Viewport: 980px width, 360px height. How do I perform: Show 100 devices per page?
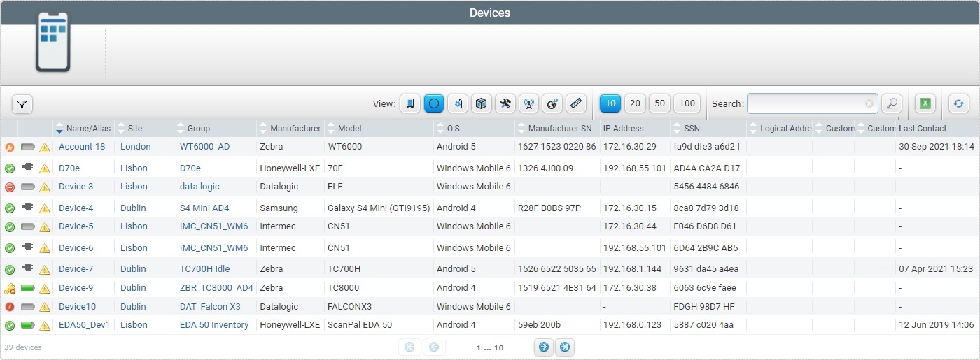[x=687, y=103]
